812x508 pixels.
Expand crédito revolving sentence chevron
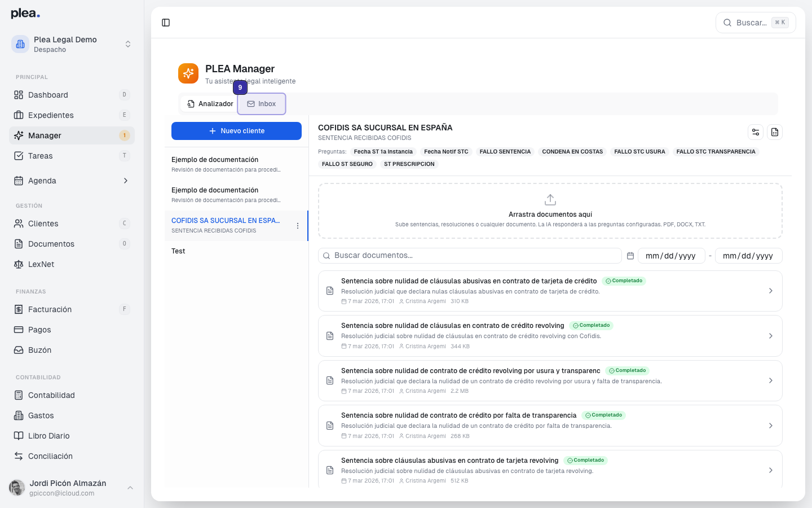tap(771, 336)
